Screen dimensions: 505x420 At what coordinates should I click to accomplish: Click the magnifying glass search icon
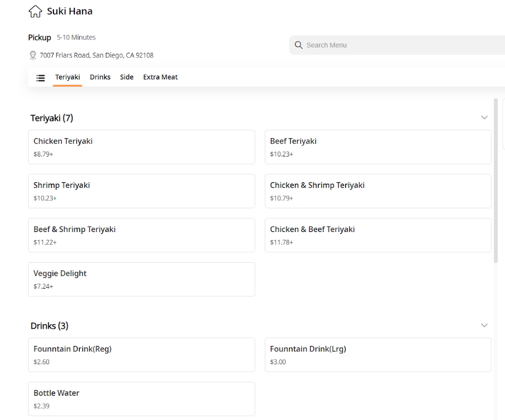(298, 45)
